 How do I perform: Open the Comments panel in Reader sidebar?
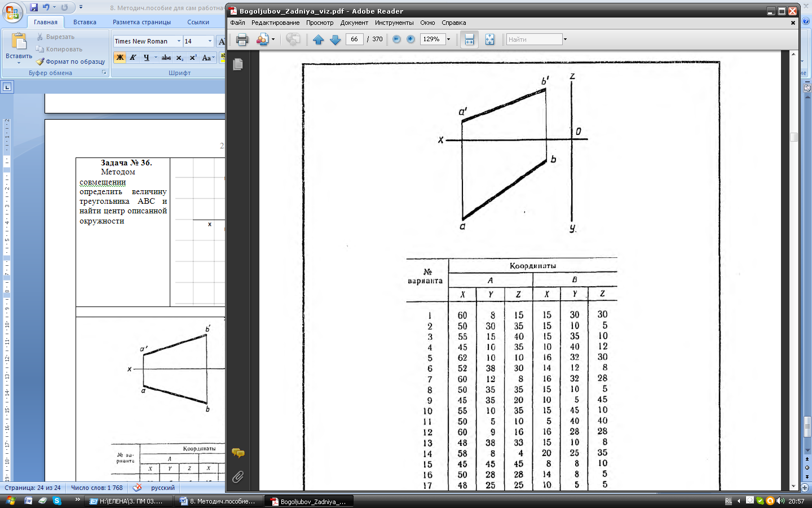point(238,453)
